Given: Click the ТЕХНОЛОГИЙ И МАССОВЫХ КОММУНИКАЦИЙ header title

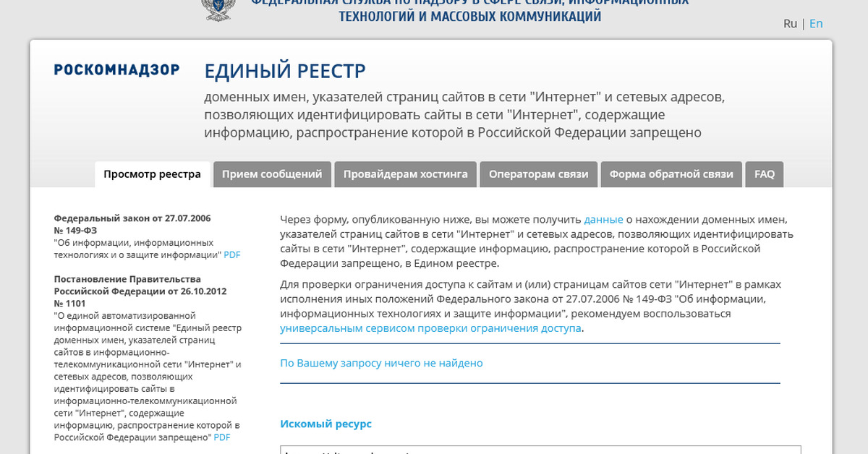Looking at the screenshot, I should click(470, 16).
